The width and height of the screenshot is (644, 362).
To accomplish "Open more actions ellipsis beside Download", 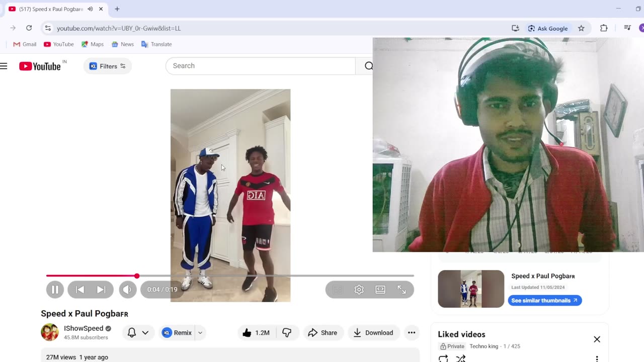I will pyautogui.click(x=412, y=333).
